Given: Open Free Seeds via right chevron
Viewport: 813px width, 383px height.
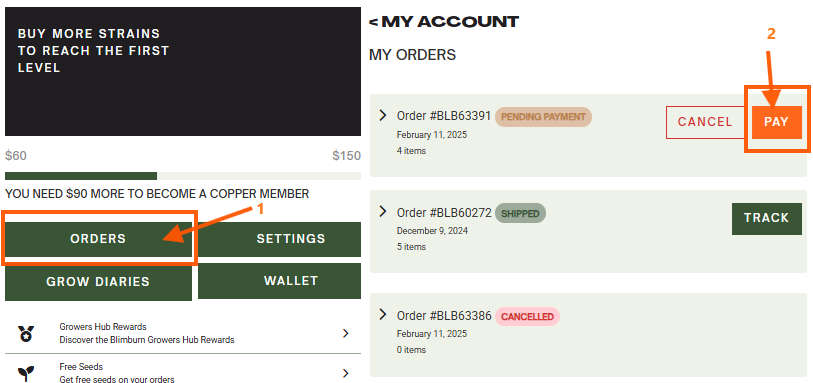Looking at the screenshot, I should click(346, 373).
